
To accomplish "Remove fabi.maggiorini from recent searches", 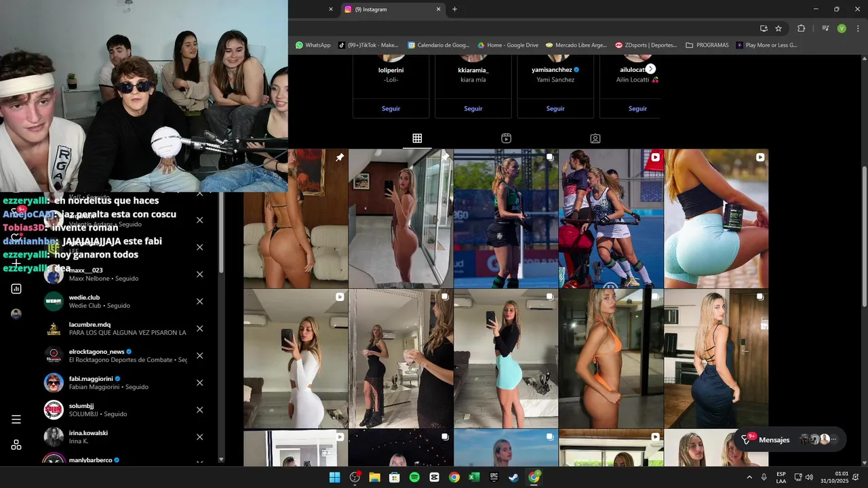I will [x=199, y=383].
